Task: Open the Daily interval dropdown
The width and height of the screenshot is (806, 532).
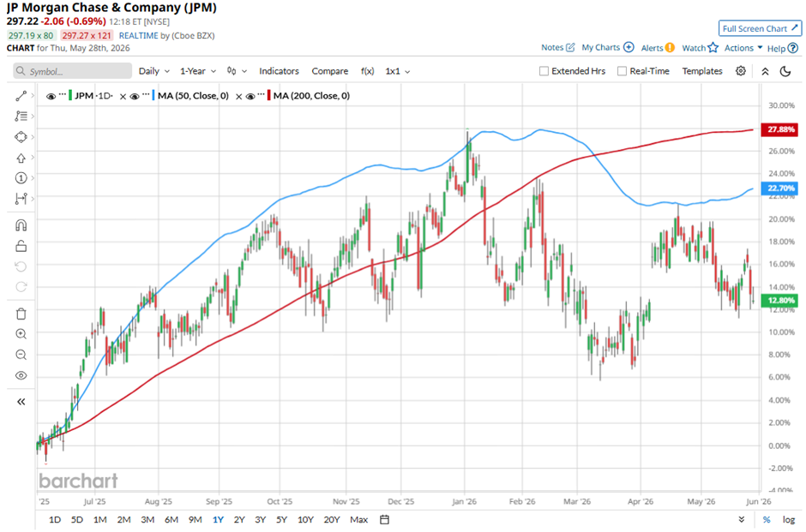Action: coord(154,71)
